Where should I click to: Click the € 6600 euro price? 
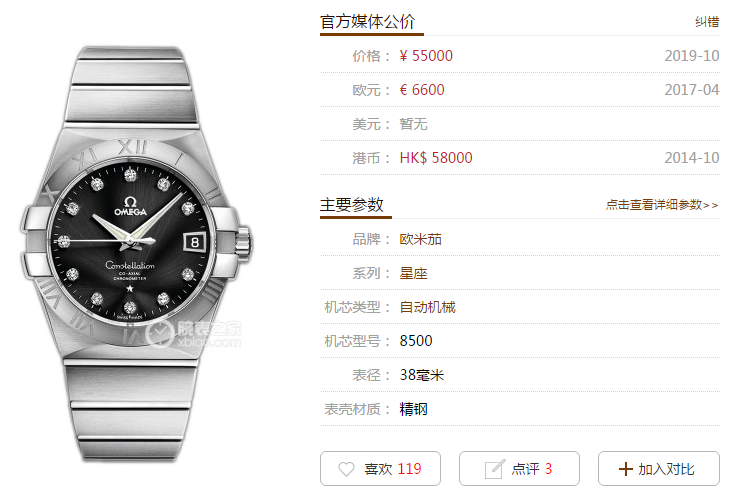point(422,90)
